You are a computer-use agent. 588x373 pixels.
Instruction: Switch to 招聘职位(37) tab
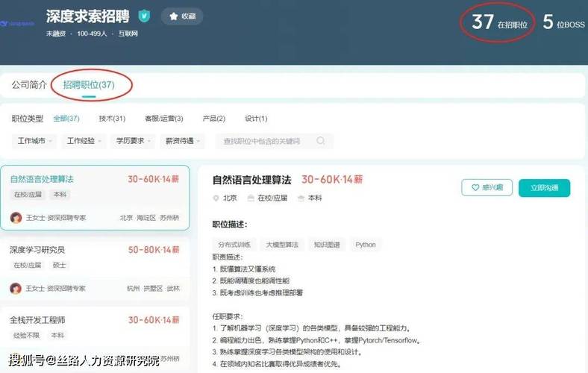[x=89, y=85]
